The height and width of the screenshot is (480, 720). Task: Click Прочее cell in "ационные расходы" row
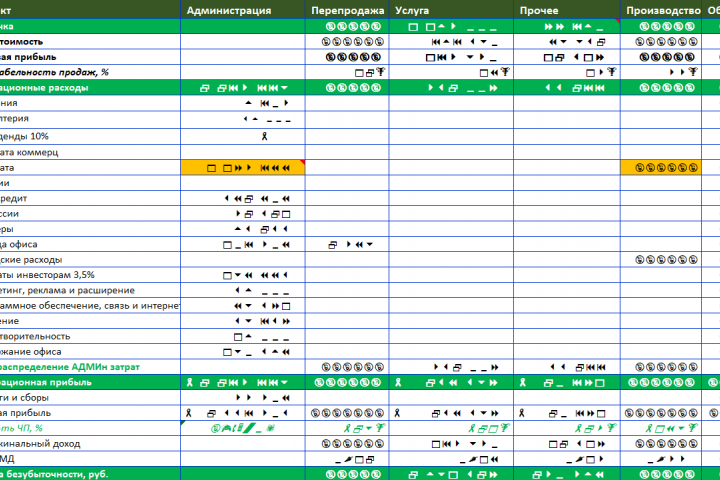[567, 88]
